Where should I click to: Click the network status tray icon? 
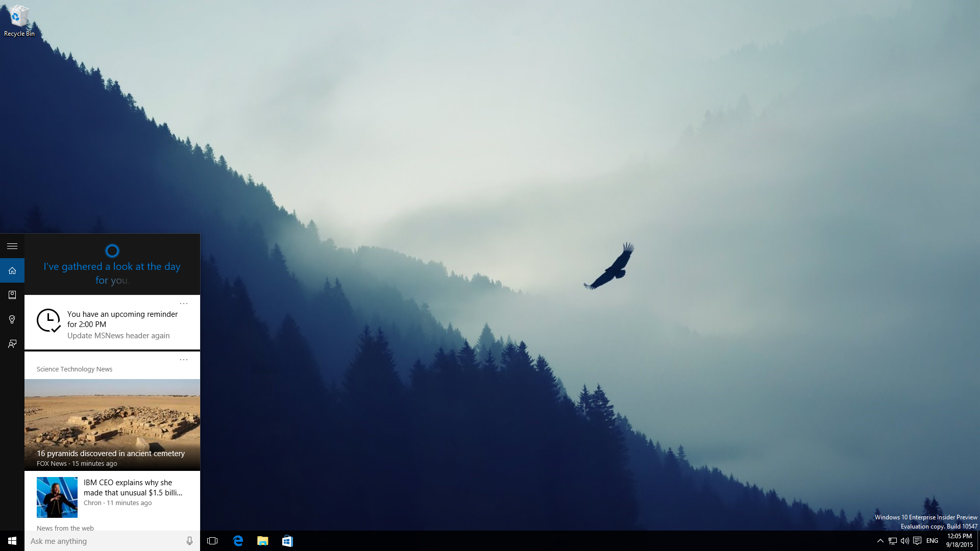tap(893, 541)
